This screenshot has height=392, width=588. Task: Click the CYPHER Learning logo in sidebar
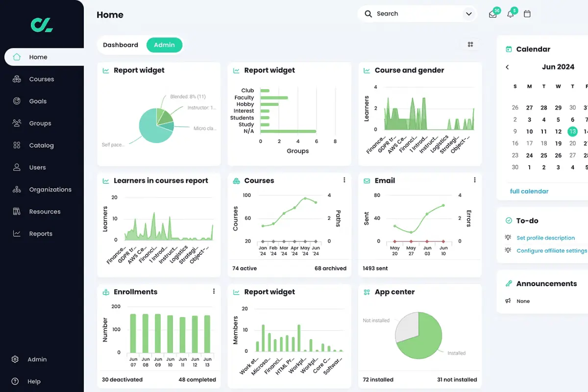[42, 24]
